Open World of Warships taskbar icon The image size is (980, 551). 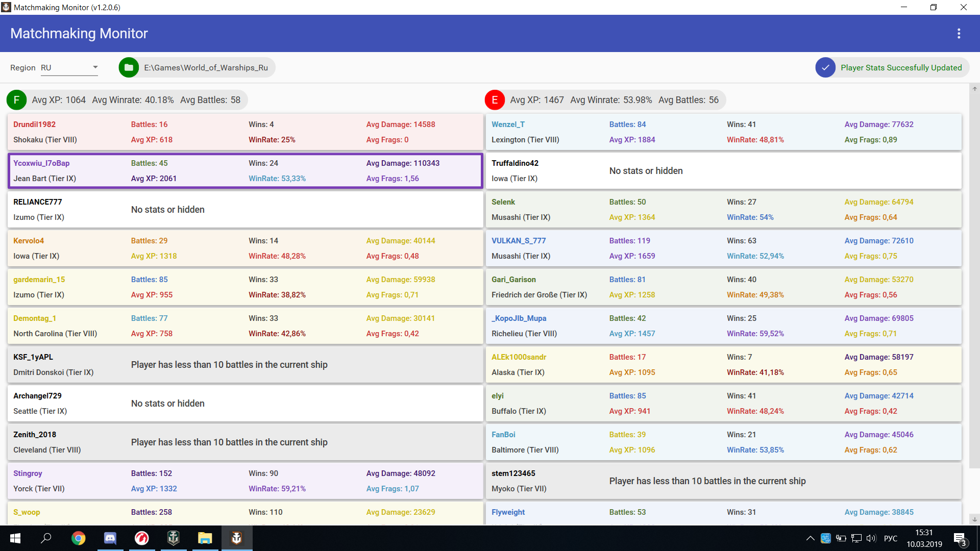pos(173,538)
